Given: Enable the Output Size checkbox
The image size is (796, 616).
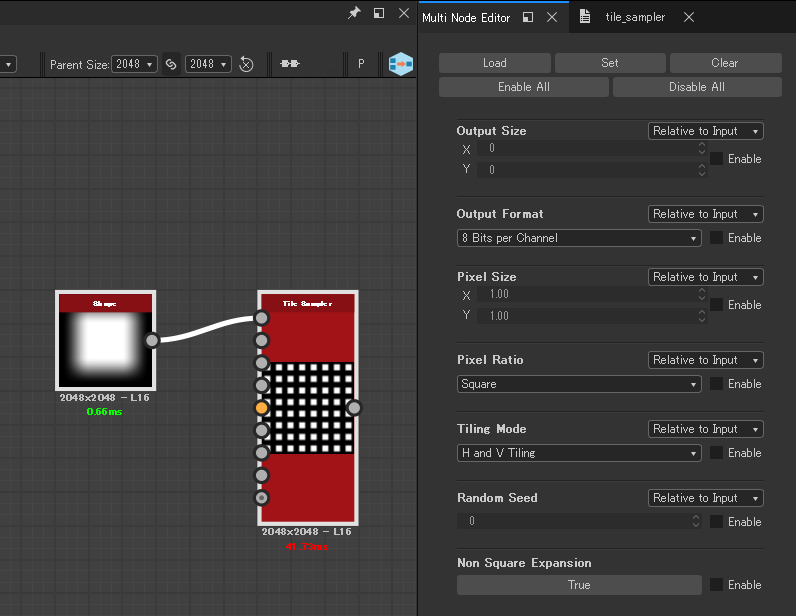Looking at the screenshot, I should click(716, 158).
